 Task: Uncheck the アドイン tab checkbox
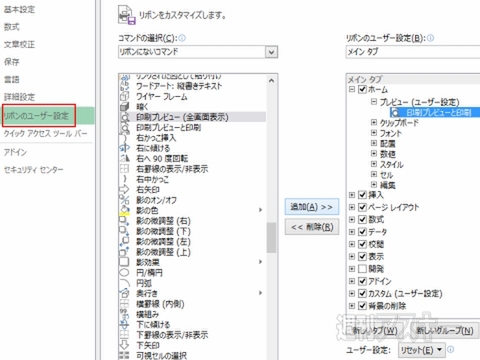[362, 281]
